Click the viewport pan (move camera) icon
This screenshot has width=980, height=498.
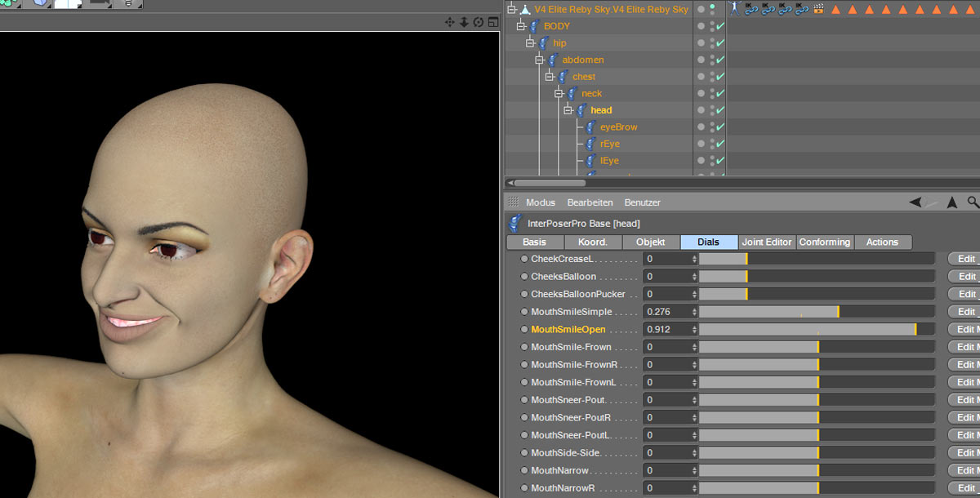pos(449,22)
